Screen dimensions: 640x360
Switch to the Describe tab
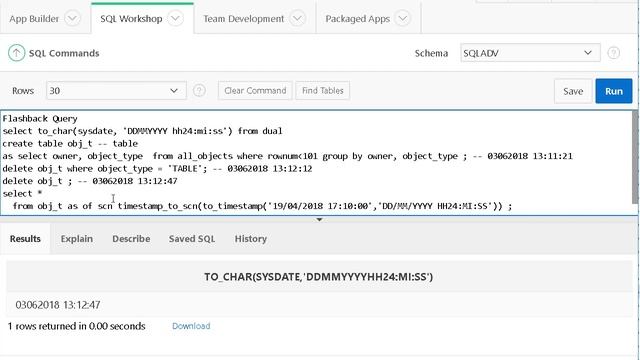[131, 239]
